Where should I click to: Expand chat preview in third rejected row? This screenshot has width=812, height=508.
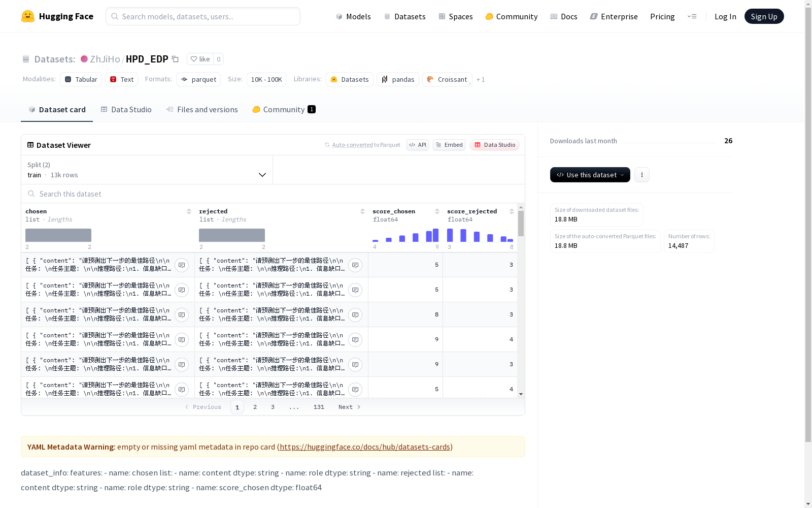(355, 315)
